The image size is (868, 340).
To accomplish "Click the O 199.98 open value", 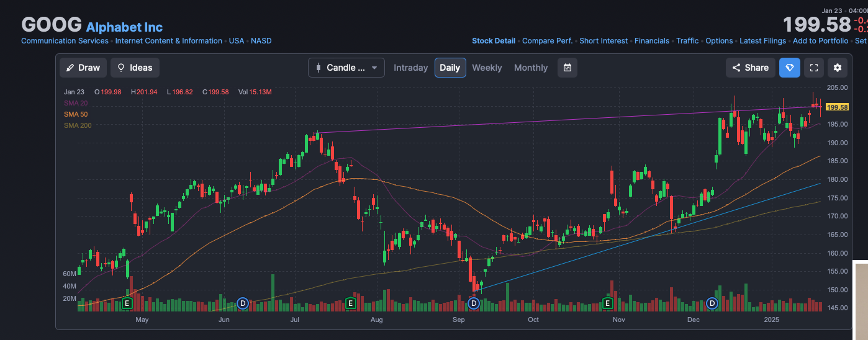I will (x=107, y=92).
